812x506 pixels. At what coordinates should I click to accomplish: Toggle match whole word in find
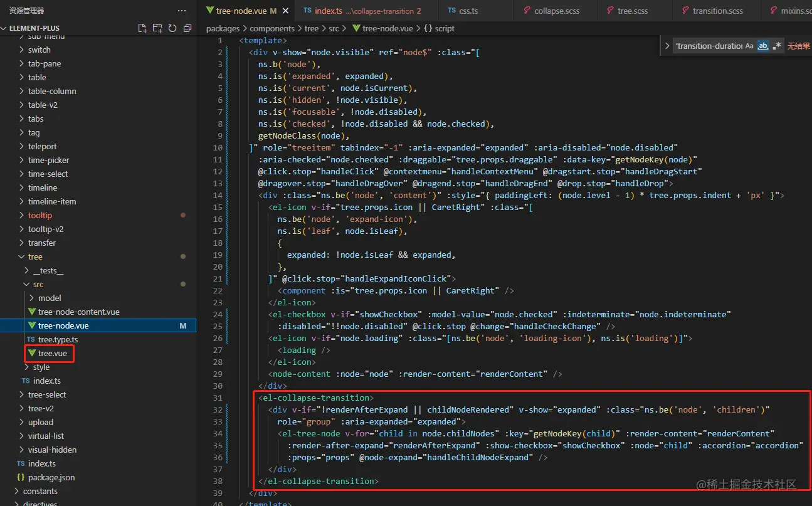coord(763,46)
